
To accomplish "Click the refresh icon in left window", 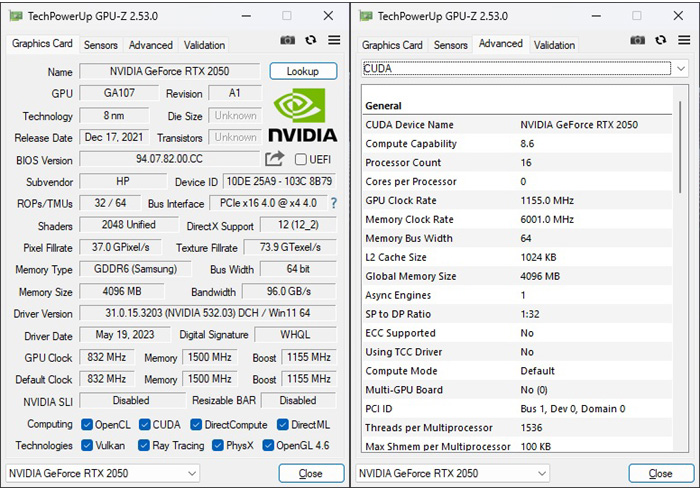I will tap(311, 40).
